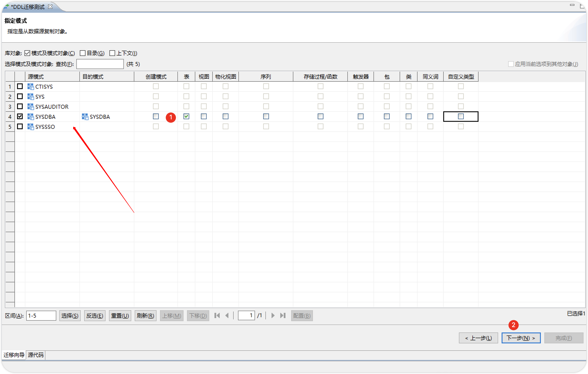Image resolution: width=588 pixels, height=374 pixels.
Task: Click the SYSSSO schema icon
Action: (30, 127)
